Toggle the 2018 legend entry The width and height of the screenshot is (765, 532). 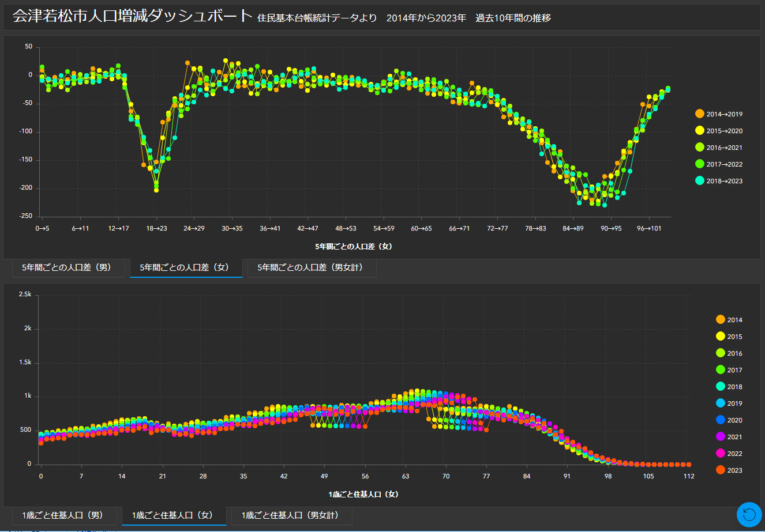click(x=729, y=387)
